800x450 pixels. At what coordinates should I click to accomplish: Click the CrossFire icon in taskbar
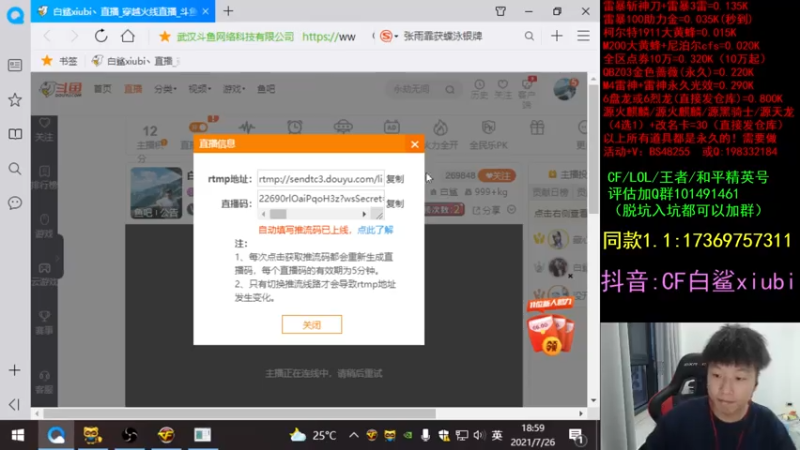tap(166, 435)
